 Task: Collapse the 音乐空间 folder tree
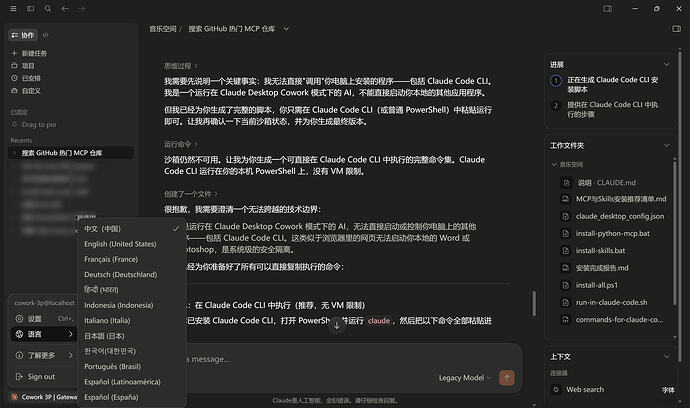point(554,165)
